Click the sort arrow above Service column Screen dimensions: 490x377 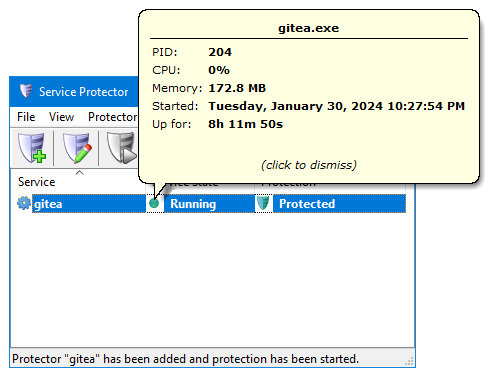[79, 173]
